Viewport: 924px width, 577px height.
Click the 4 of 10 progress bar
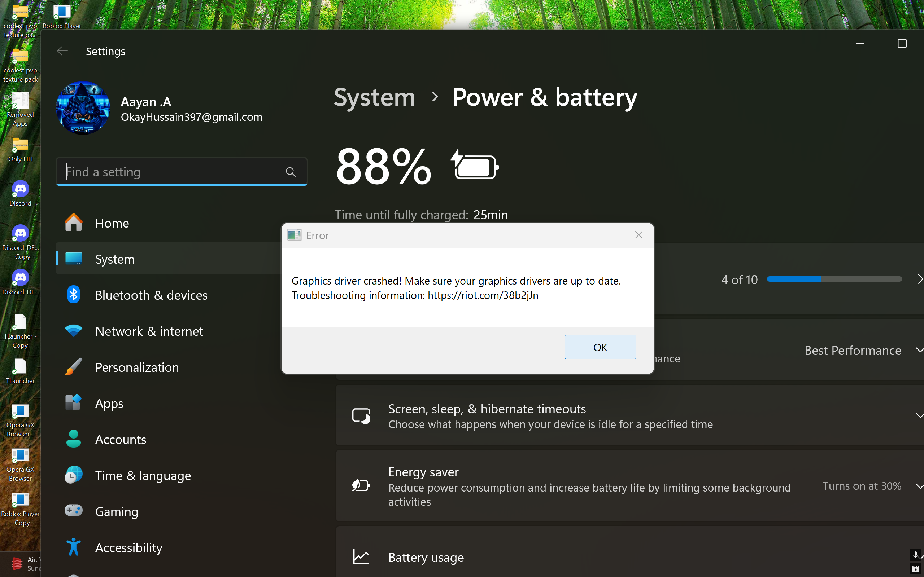point(834,279)
